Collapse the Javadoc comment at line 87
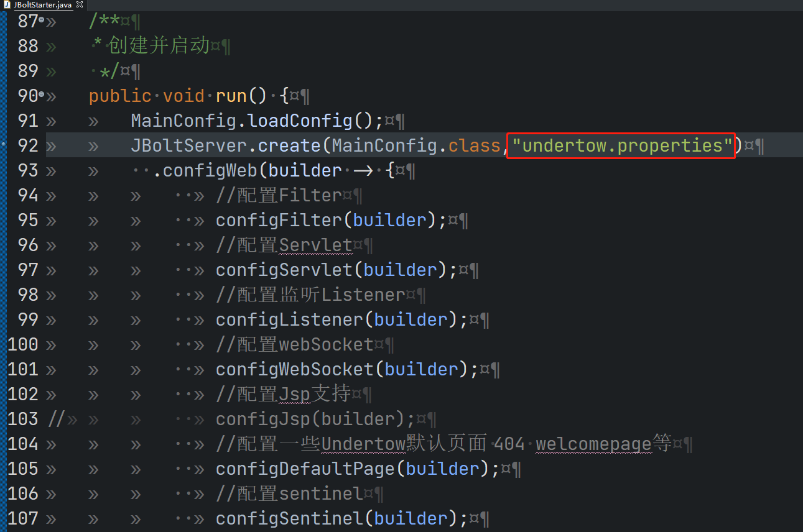Image resolution: width=803 pixels, height=532 pixels. coord(42,21)
